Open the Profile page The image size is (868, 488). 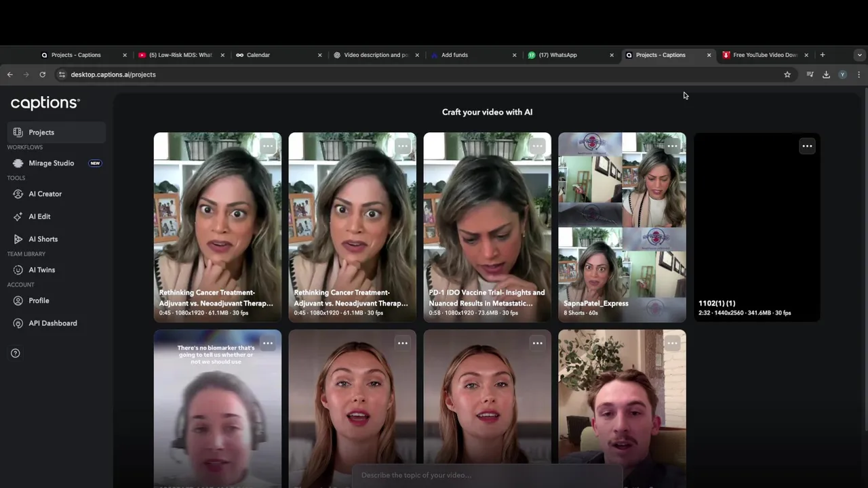(56, 300)
